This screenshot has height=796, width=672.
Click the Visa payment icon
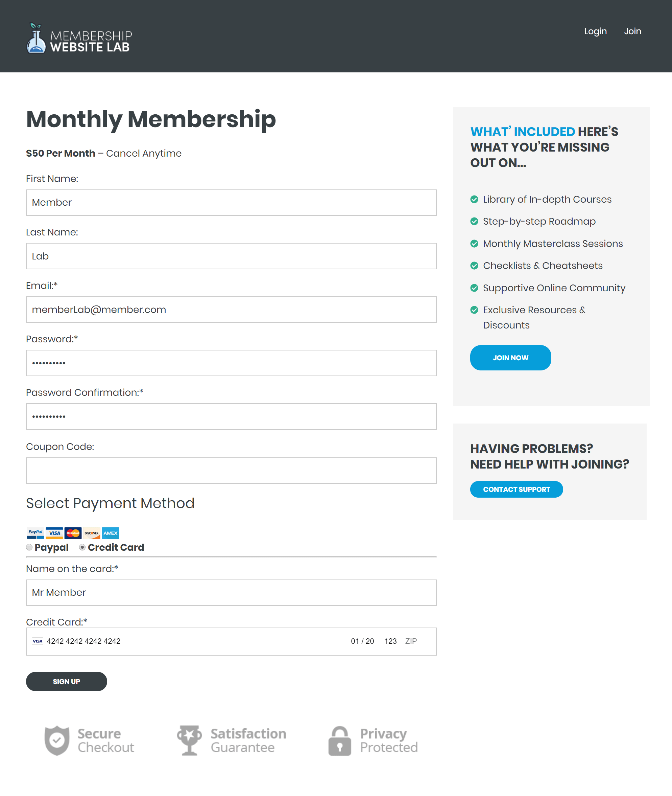(54, 533)
